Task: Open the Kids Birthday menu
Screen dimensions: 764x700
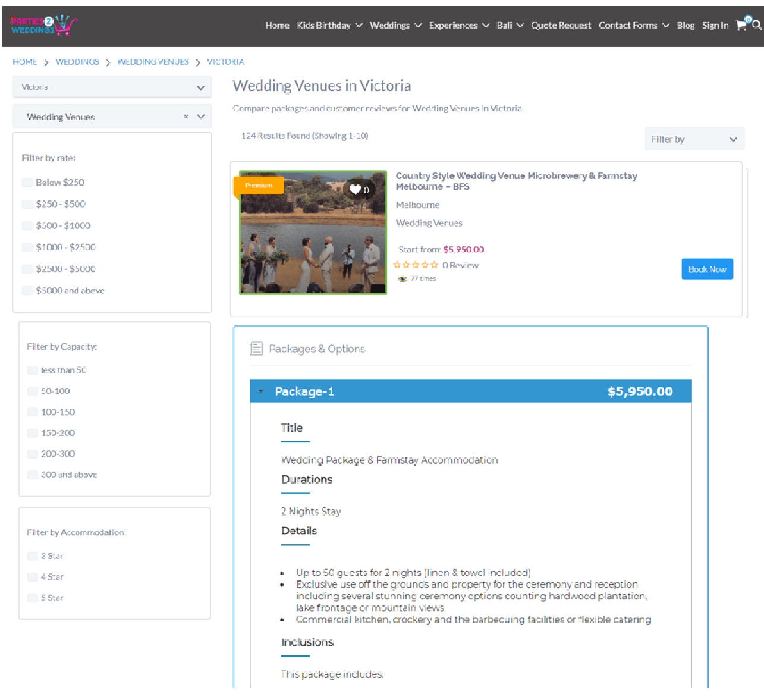Action: [x=329, y=25]
